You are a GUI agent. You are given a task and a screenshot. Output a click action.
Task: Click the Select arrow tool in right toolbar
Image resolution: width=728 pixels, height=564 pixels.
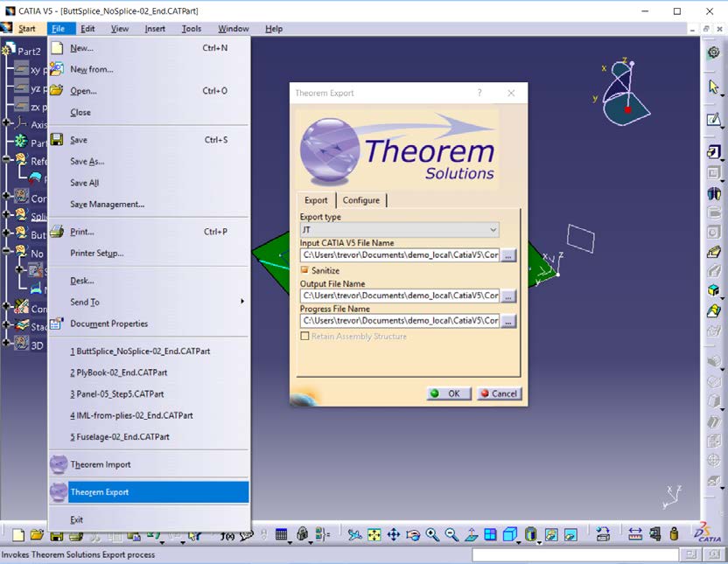coord(714,87)
